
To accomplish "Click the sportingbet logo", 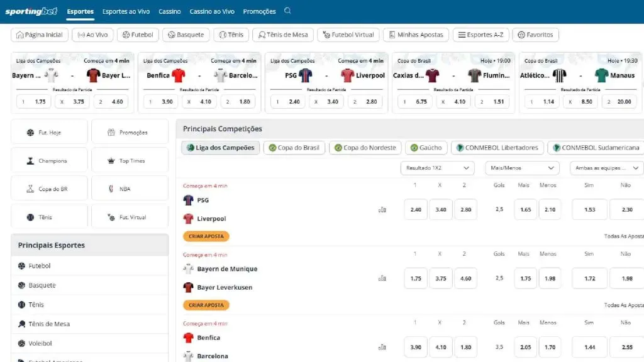I will click(x=31, y=11).
